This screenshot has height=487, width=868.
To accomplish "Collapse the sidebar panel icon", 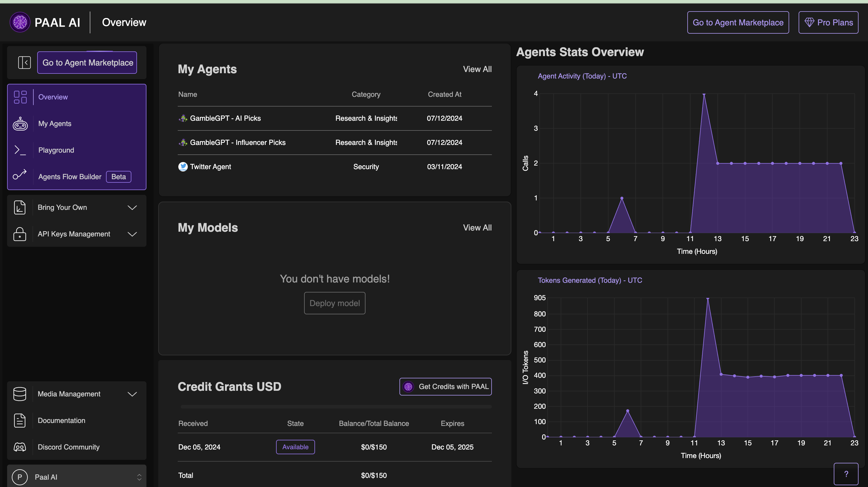I will coord(24,63).
